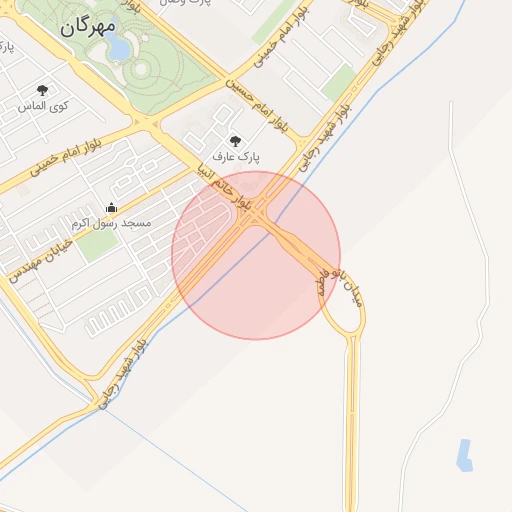
Task: Click the center of the red highlighted circle
Action: click(x=256, y=255)
